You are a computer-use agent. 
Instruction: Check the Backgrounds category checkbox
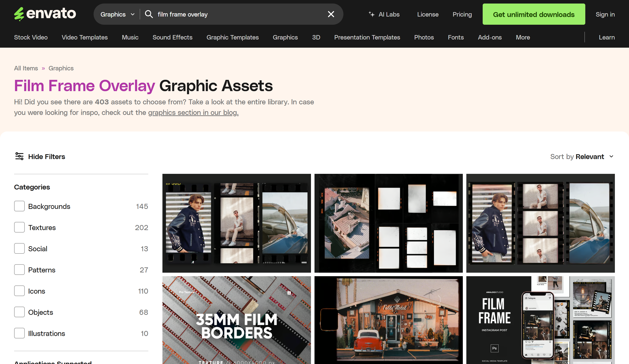(19, 206)
